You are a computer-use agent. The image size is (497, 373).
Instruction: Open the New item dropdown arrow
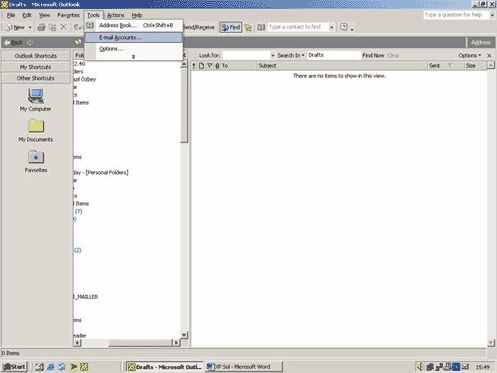30,27
